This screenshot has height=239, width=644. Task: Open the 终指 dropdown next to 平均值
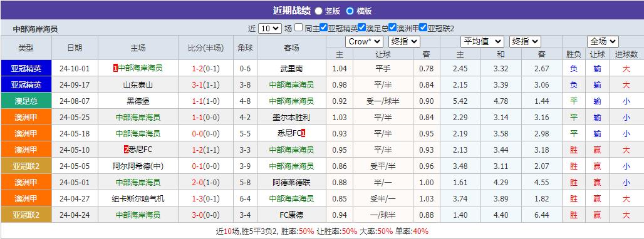click(526, 41)
